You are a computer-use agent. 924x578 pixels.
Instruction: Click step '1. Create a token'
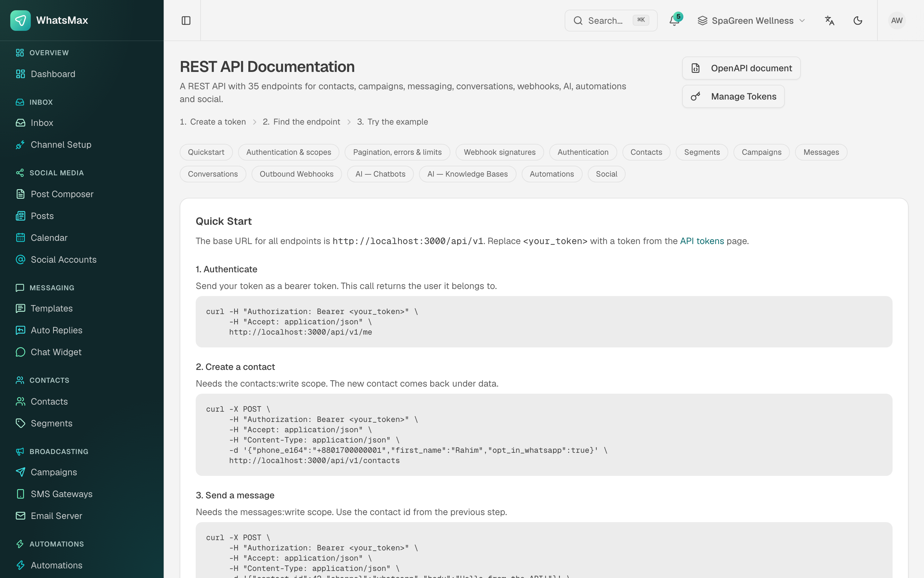[213, 122]
